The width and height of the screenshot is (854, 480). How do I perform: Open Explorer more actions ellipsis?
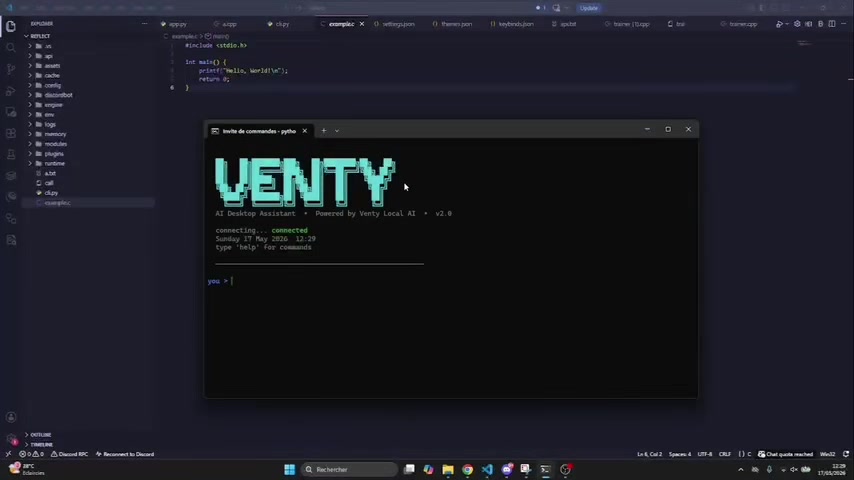[x=144, y=24]
